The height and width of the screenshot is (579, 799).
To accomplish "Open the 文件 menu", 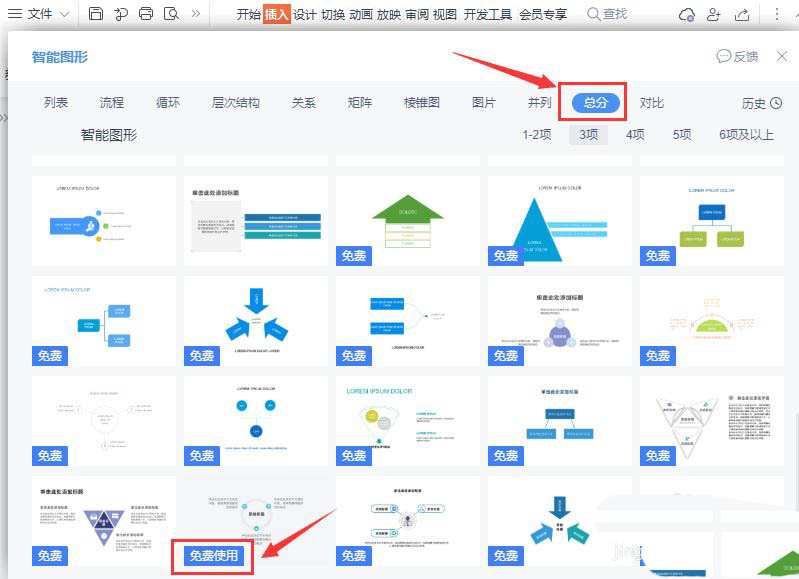I will coord(40,14).
